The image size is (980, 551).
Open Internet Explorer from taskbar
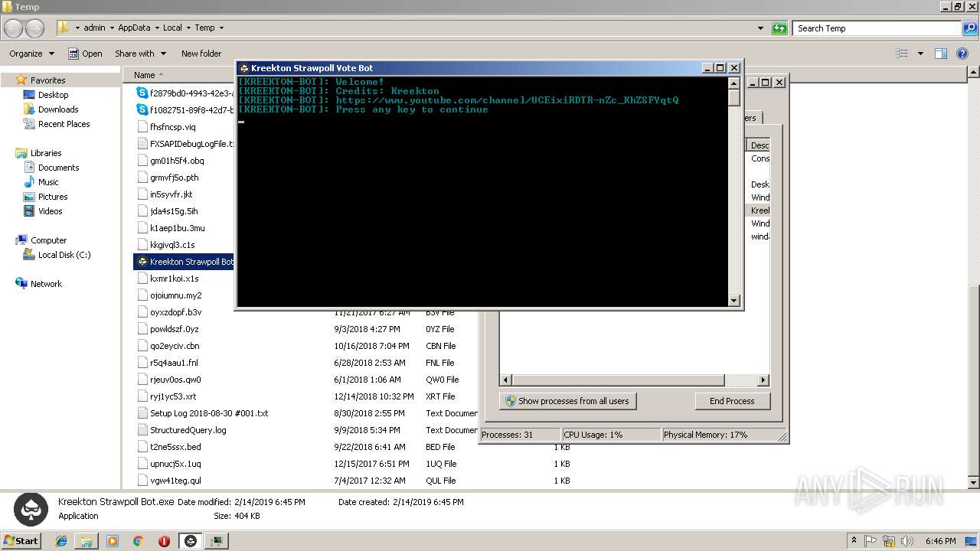click(61, 541)
